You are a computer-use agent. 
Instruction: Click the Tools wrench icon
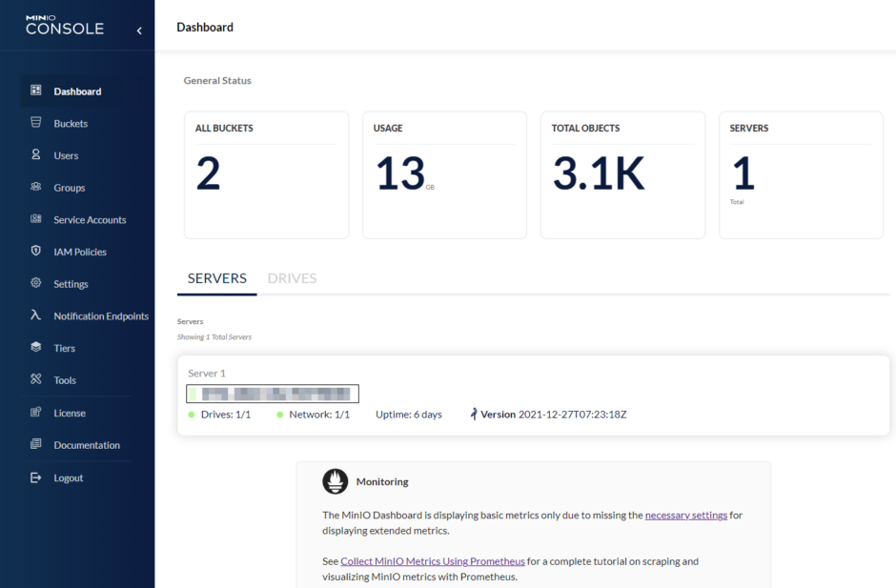point(36,379)
